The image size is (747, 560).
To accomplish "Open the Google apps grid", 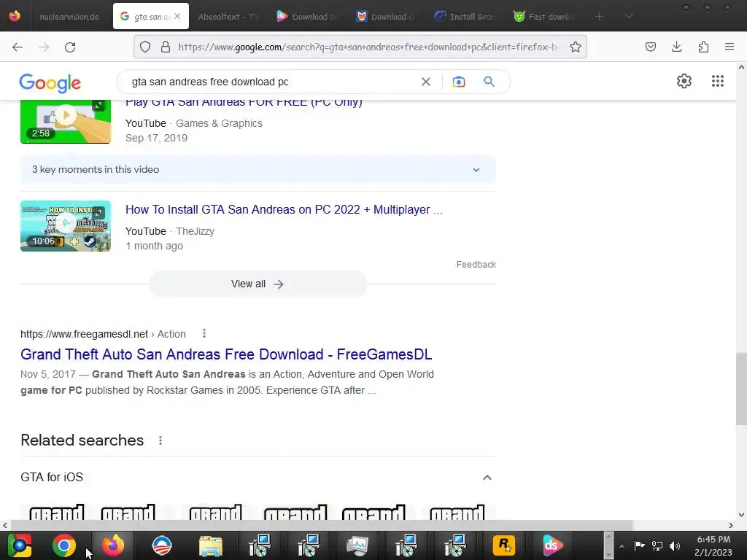I will (718, 81).
